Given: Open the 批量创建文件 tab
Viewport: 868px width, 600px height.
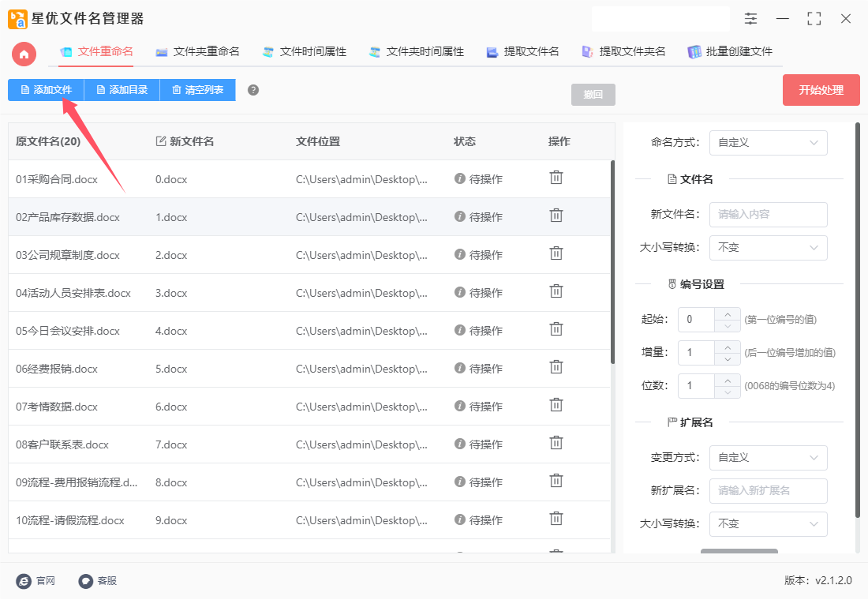Looking at the screenshot, I should coord(730,51).
